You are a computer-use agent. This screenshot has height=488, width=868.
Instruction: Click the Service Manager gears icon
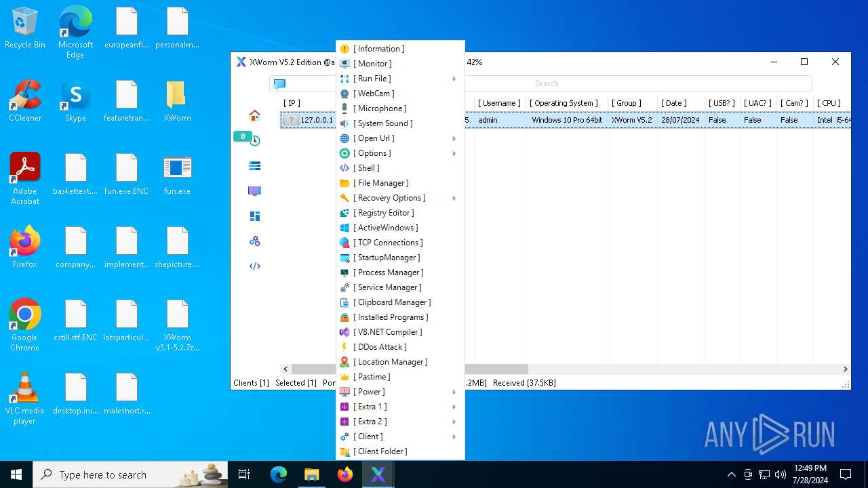tap(344, 287)
